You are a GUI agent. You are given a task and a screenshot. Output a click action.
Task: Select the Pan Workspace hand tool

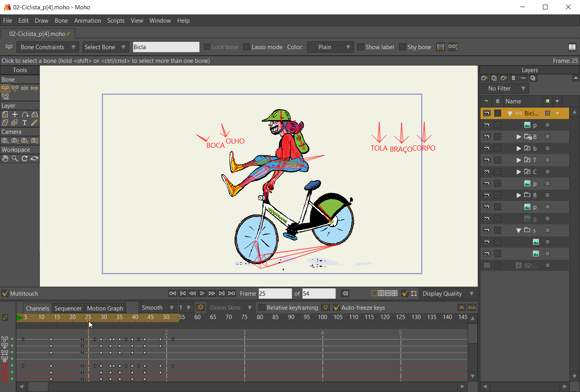(x=5, y=159)
